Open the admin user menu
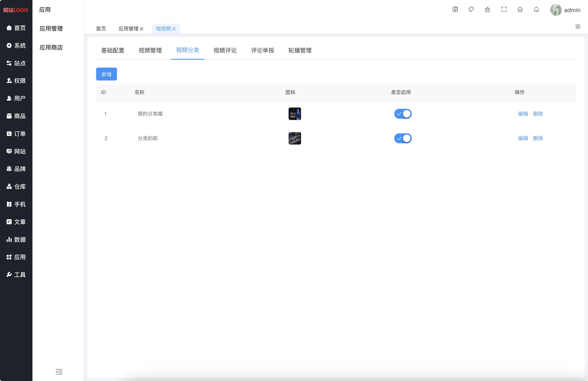The width and height of the screenshot is (588, 381). tap(565, 10)
